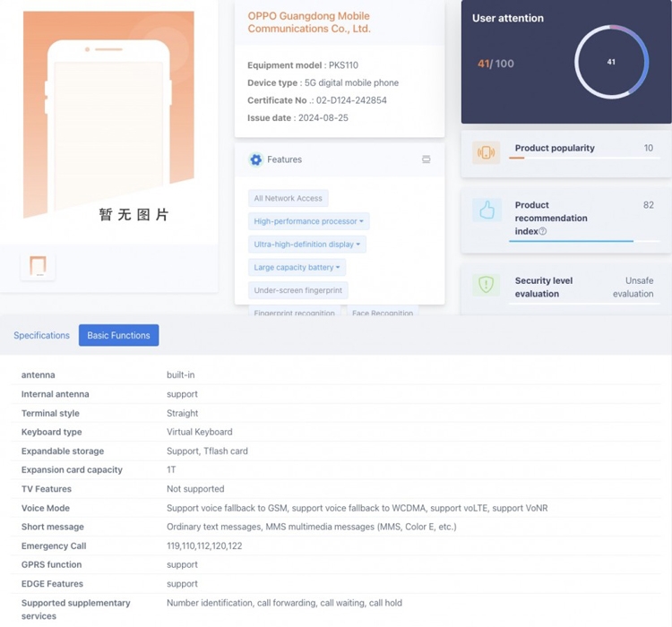Viewport: 672px width, 627px height.
Task: Click the Issue date 2024-08-25 text
Action: [297, 118]
